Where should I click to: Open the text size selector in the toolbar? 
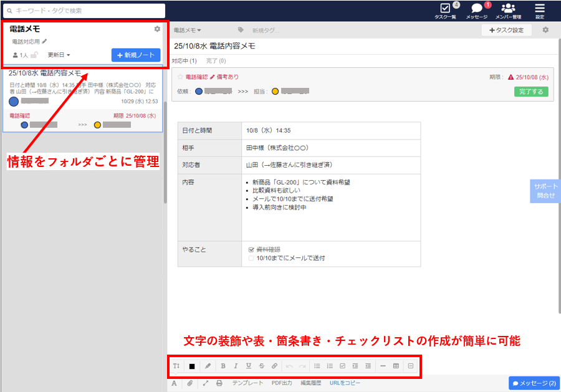[176, 366]
